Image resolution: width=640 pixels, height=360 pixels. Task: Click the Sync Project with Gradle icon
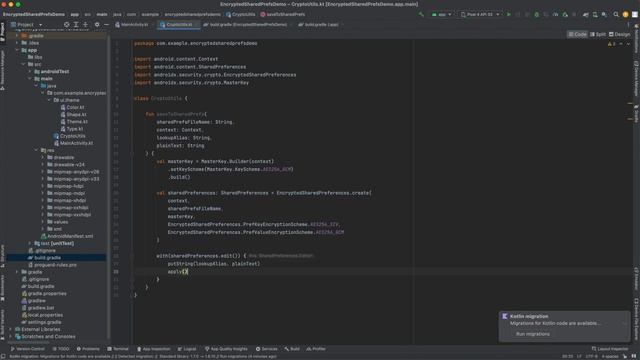(x=586, y=14)
